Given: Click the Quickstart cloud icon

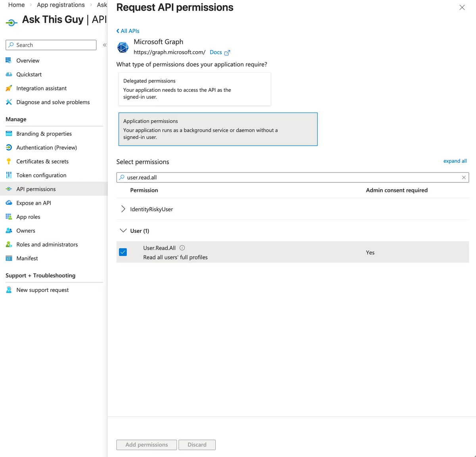Looking at the screenshot, I should tap(9, 74).
